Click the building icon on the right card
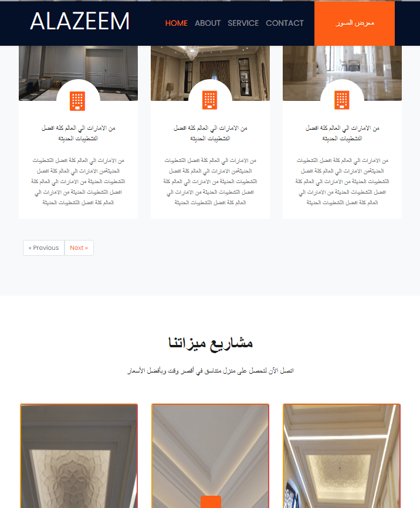This screenshot has width=420, height=508. [342, 100]
